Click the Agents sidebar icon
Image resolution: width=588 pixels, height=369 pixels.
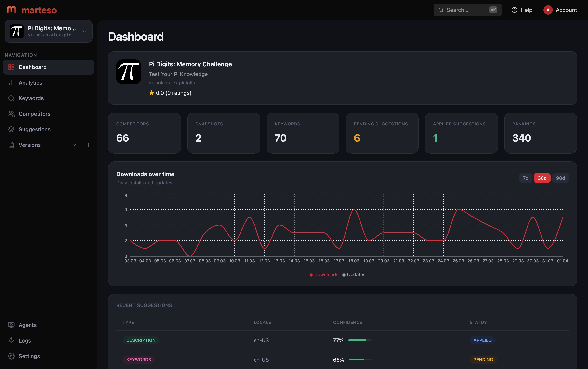tap(11, 325)
